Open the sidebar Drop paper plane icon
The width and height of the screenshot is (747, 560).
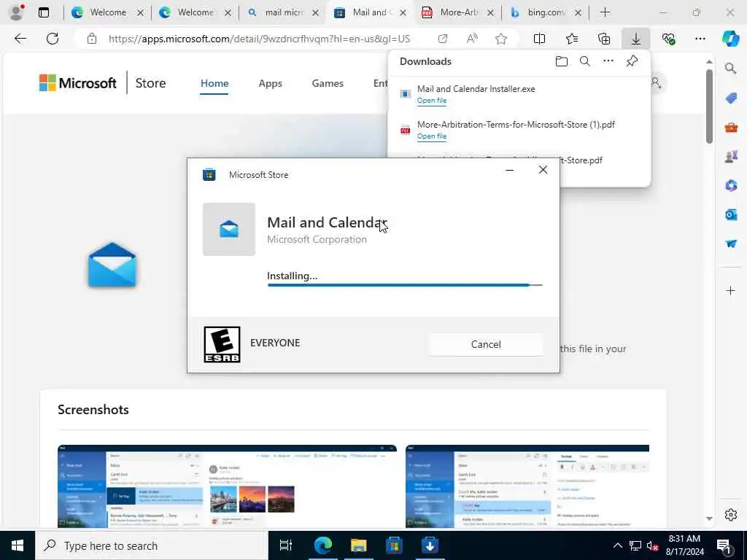point(731,244)
